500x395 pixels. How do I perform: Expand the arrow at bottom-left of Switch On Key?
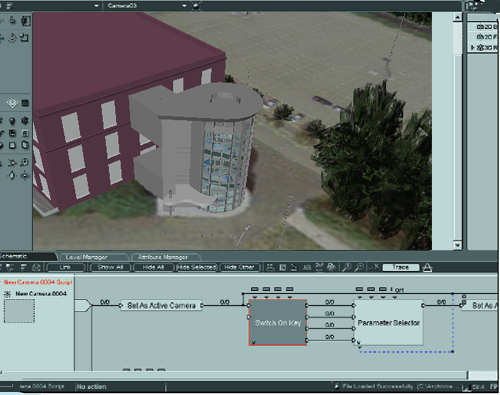click(x=254, y=342)
